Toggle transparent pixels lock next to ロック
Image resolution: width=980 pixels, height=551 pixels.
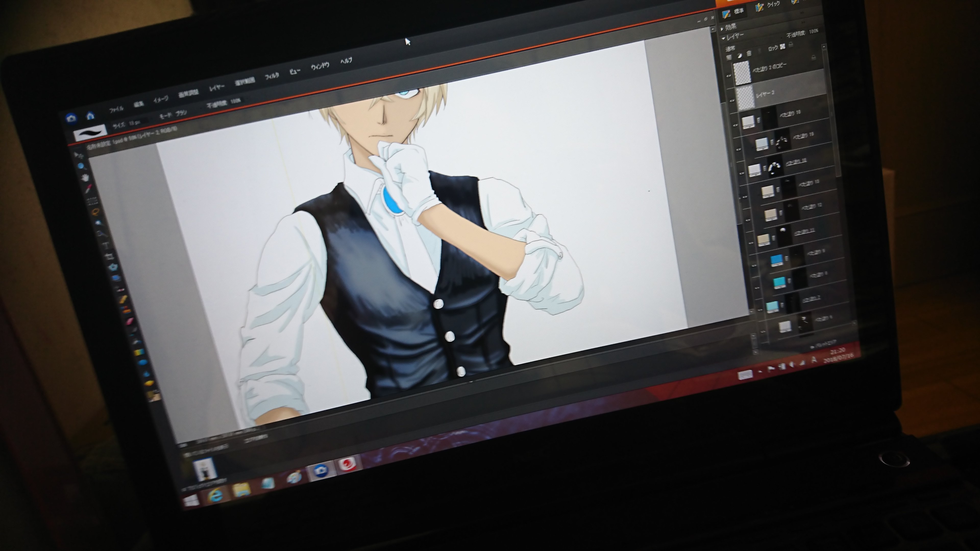[x=782, y=47]
